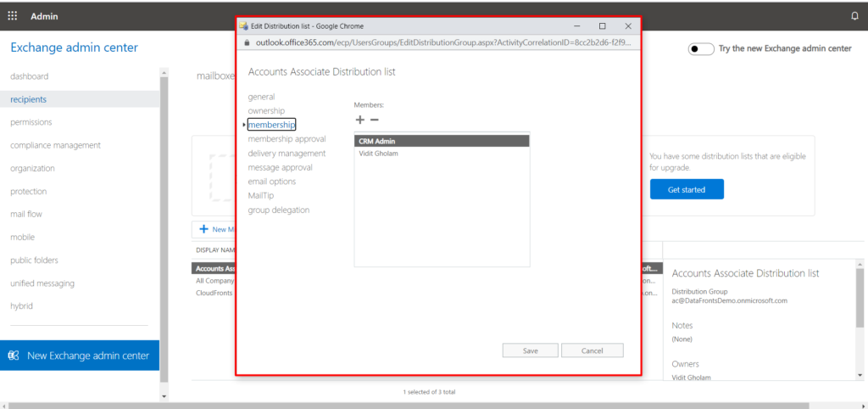Screen dimensions: 868x409
Task: Click ac@DataFrontsDemo.onmicrosoft.com email text
Action: [729, 300]
